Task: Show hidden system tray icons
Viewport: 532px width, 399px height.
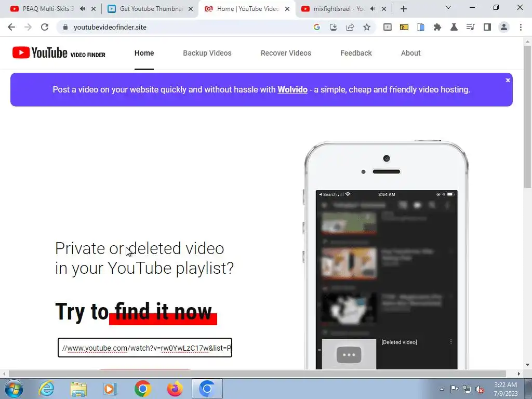Action: click(442, 389)
